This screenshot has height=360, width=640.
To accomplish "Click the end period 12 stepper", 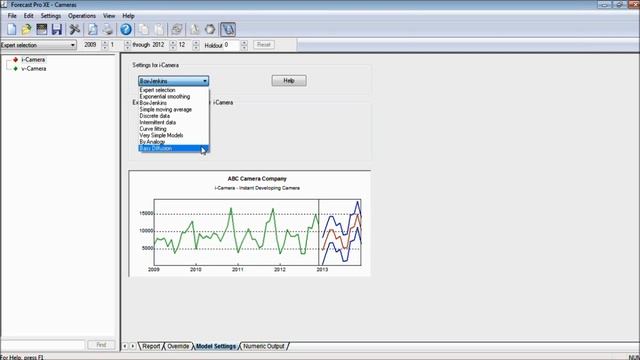I will (196, 45).
